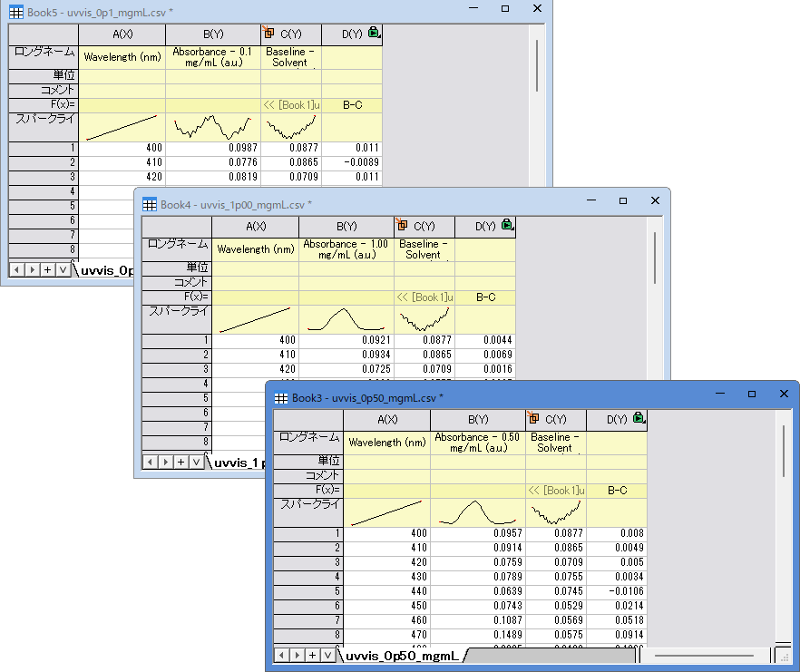Maximize the Book4 window
This screenshot has width=800, height=672.
(623, 201)
